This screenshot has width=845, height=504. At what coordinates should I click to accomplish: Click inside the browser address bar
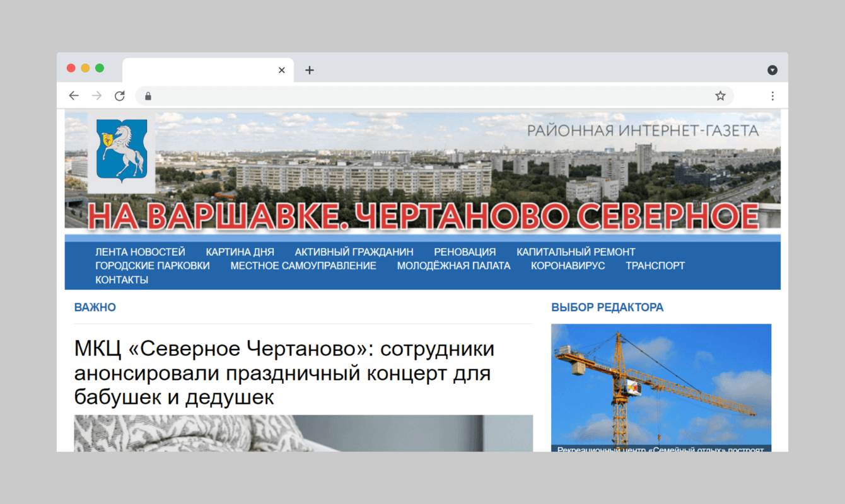point(378,95)
